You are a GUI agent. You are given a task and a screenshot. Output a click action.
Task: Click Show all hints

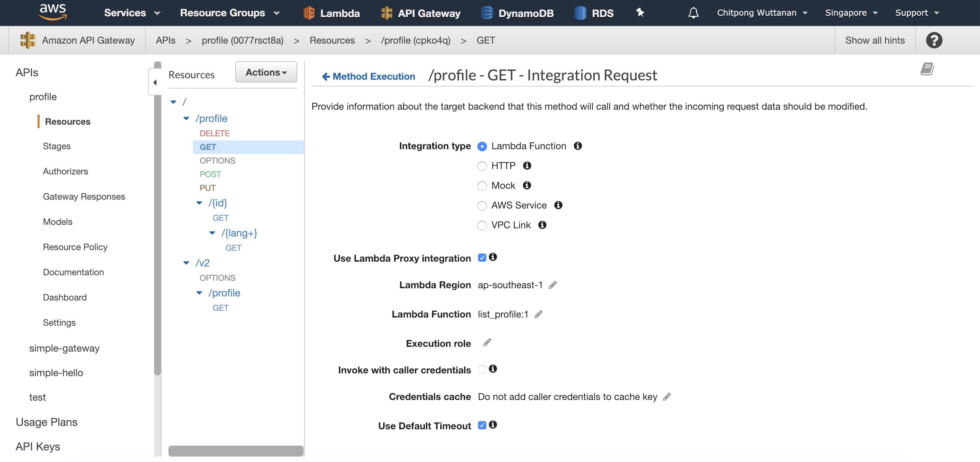875,40
